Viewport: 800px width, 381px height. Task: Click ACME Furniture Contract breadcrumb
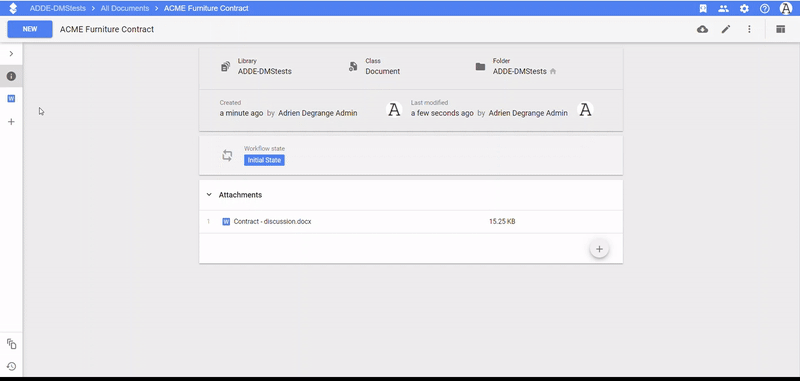[206, 8]
